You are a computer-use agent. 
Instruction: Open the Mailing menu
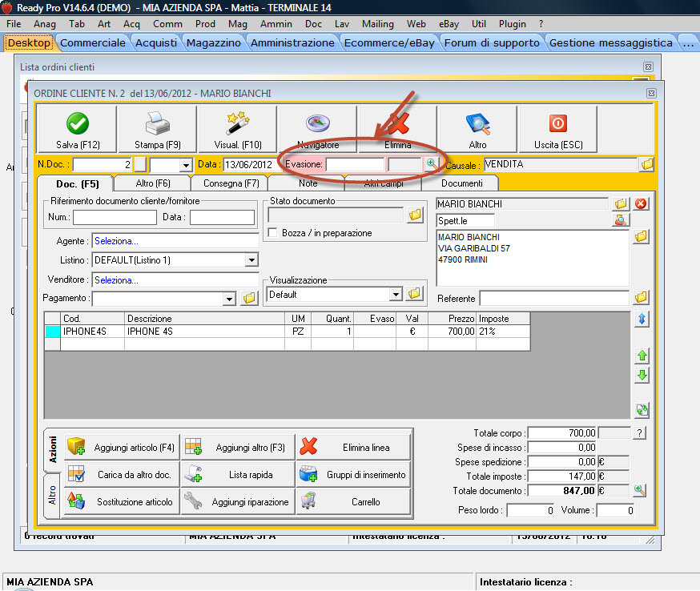pyautogui.click(x=377, y=24)
